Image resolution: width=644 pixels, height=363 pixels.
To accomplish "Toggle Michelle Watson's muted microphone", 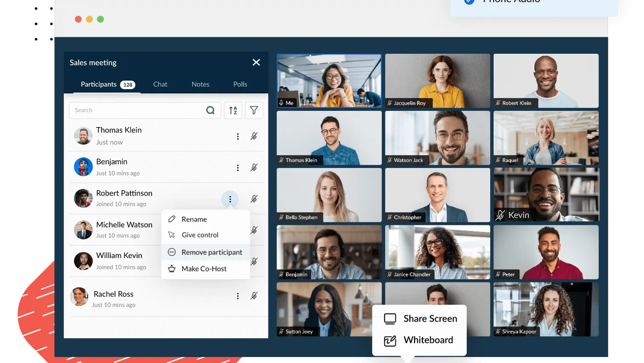I will point(254,230).
